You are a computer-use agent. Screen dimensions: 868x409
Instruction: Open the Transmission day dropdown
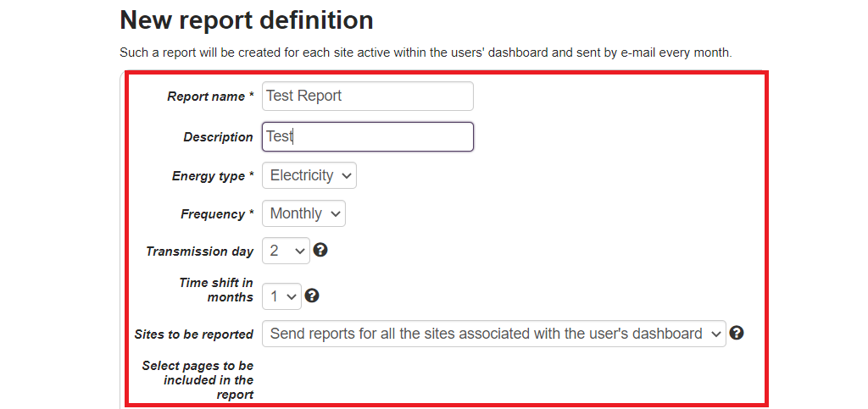pos(286,251)
